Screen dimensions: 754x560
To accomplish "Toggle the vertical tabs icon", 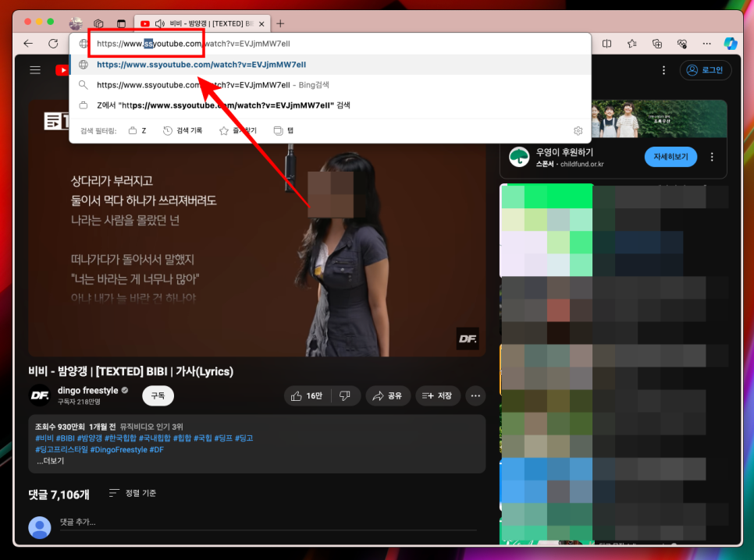I will click(121, 23).
